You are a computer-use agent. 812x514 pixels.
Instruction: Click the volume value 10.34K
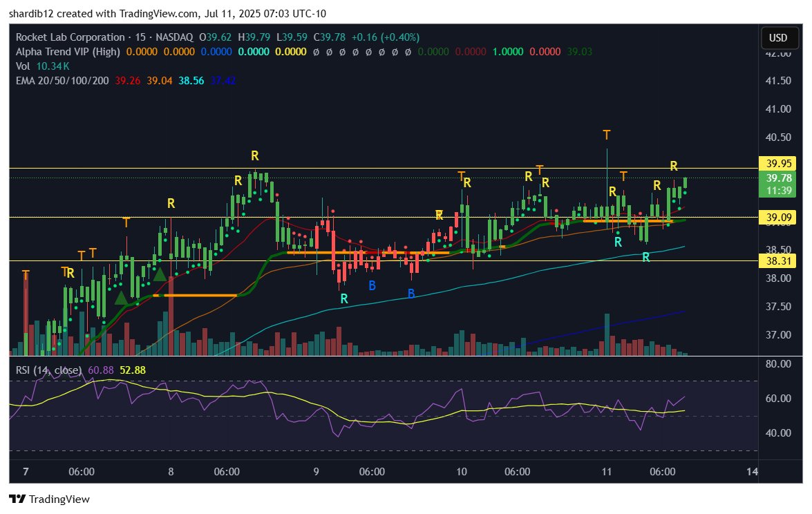pos(53,66)
